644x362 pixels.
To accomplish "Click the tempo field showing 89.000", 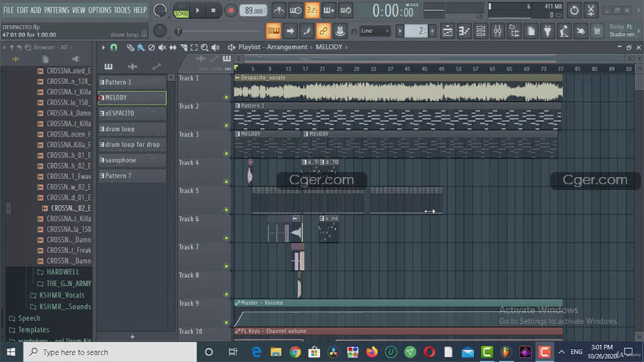I will (252, 11).
